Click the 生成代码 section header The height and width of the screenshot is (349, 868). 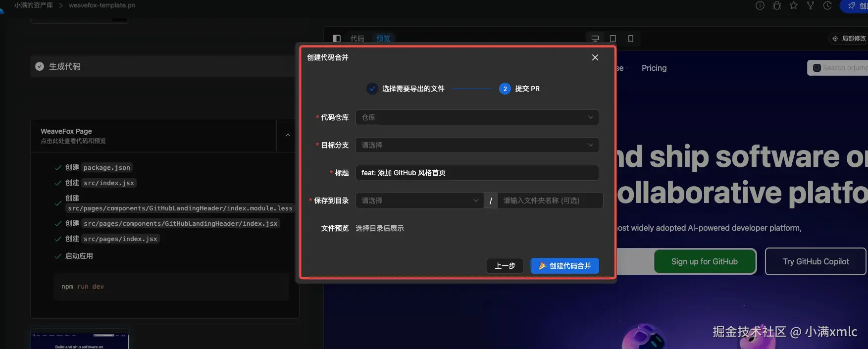(x=163, y=66)
